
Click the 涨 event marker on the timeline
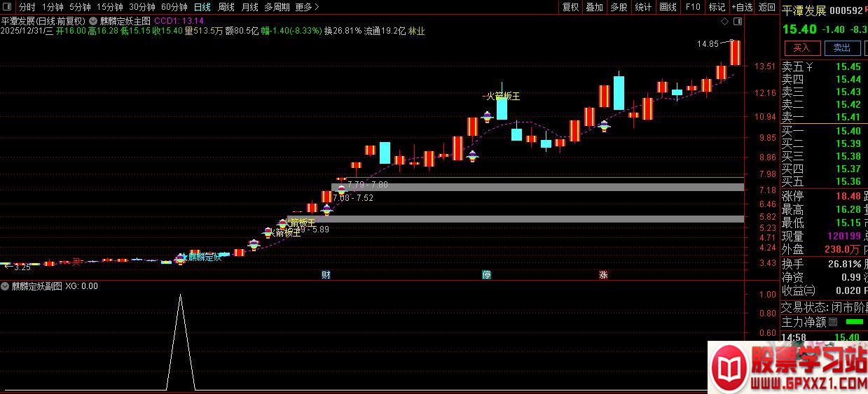click(602, 274)
